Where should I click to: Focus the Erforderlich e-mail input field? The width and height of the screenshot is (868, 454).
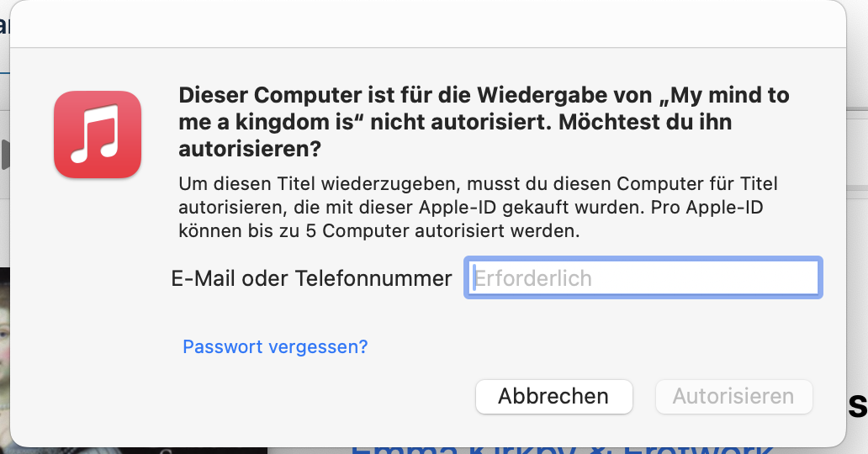click(643, 278)
